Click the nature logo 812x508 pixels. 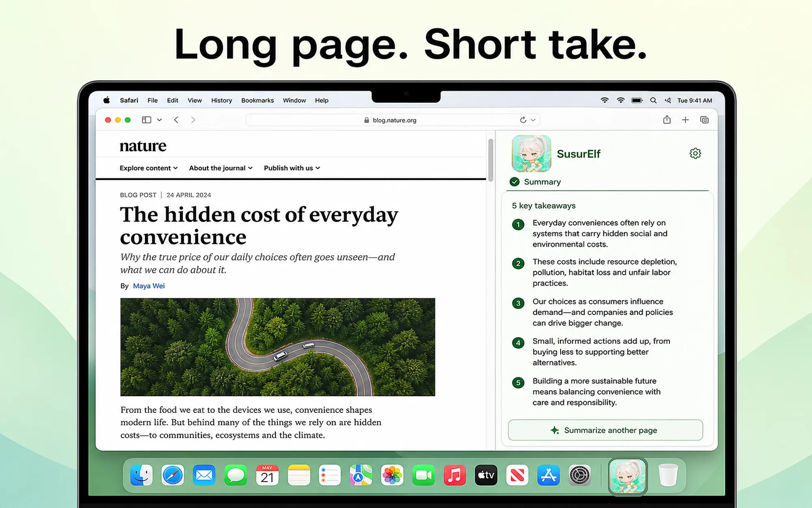click(x=143, y=145)
